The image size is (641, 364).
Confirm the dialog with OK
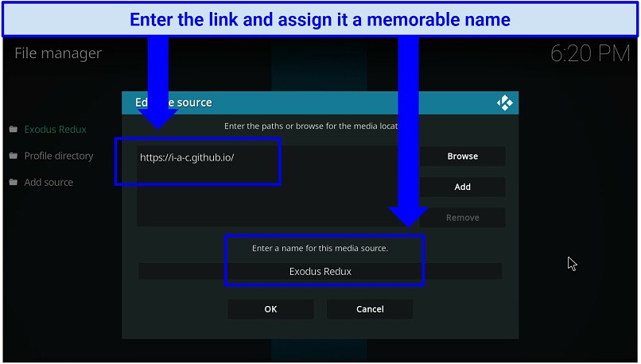click(x=270, y=309)
